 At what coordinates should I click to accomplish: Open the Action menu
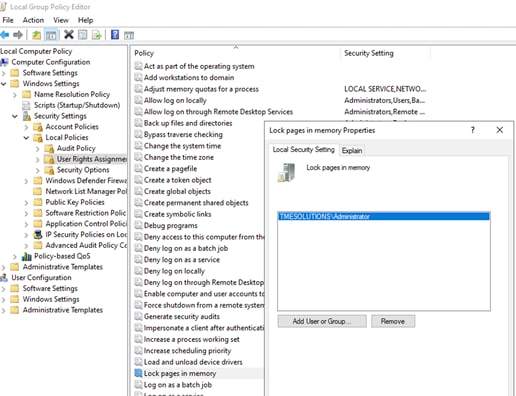point(33,20)
